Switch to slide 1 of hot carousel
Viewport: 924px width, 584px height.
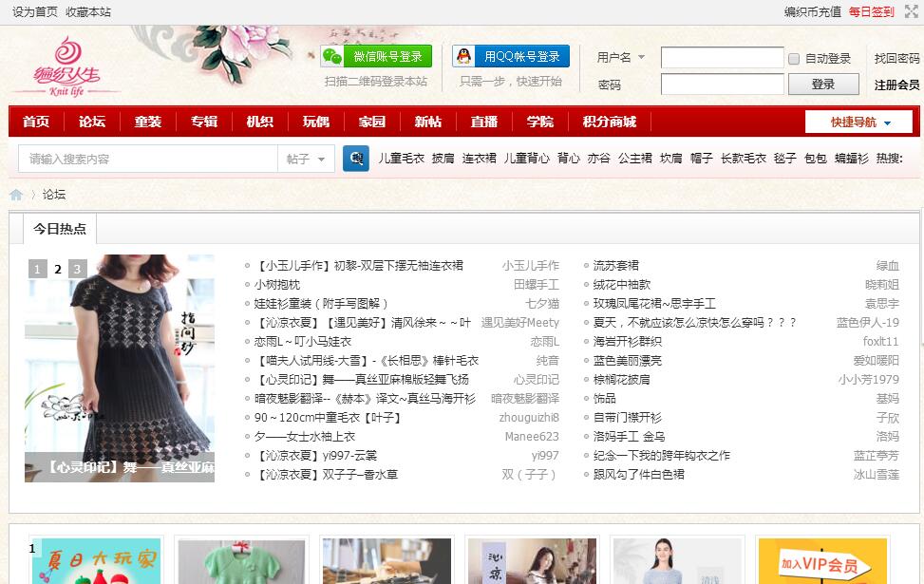tap(37, 269)
